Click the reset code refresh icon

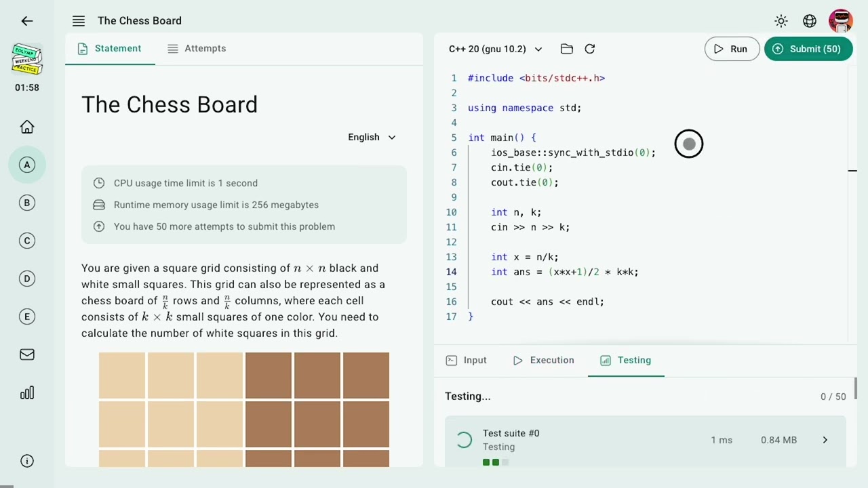[590, 49]
